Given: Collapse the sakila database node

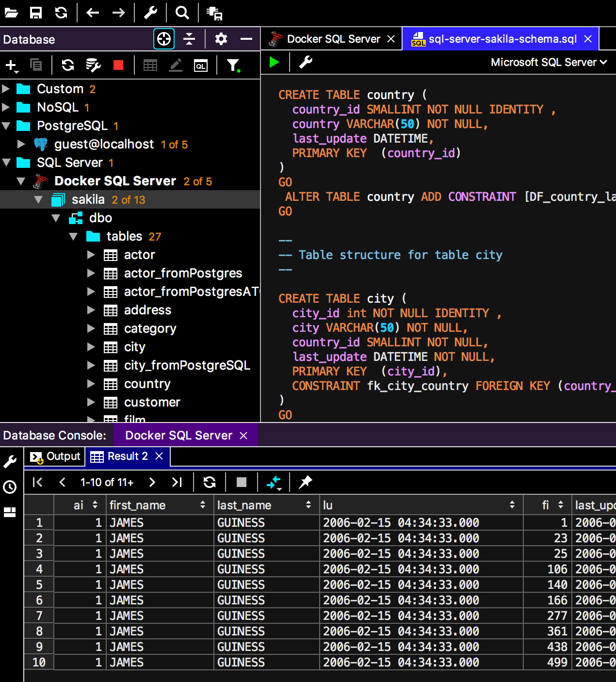Looking at the screenshot, I should (x=38, y=199).
